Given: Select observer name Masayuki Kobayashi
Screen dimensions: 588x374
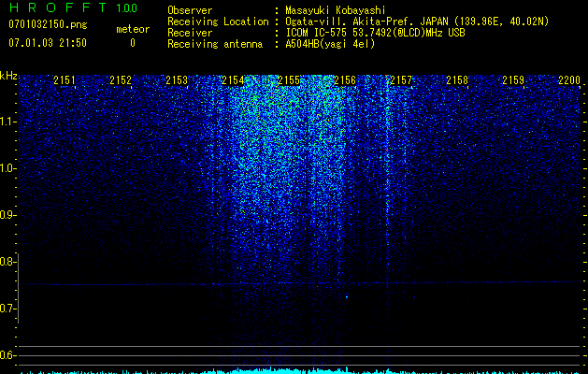Looking at the screenshot, I should [336, 10].
